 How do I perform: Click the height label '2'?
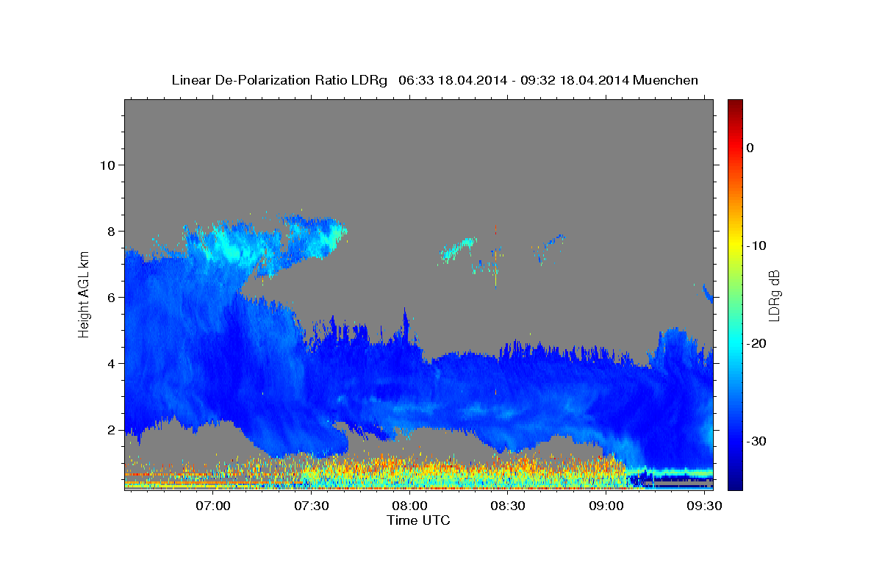pos(110,430)
